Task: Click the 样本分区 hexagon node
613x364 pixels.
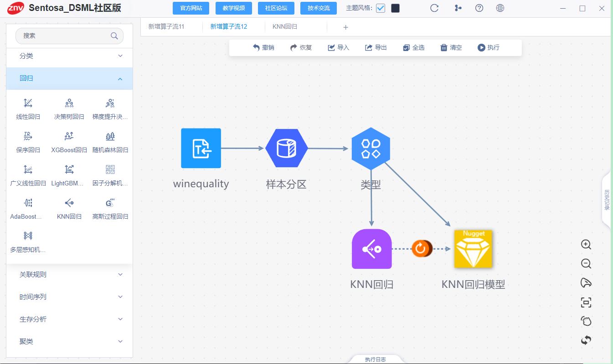Action: pos(287,148)
